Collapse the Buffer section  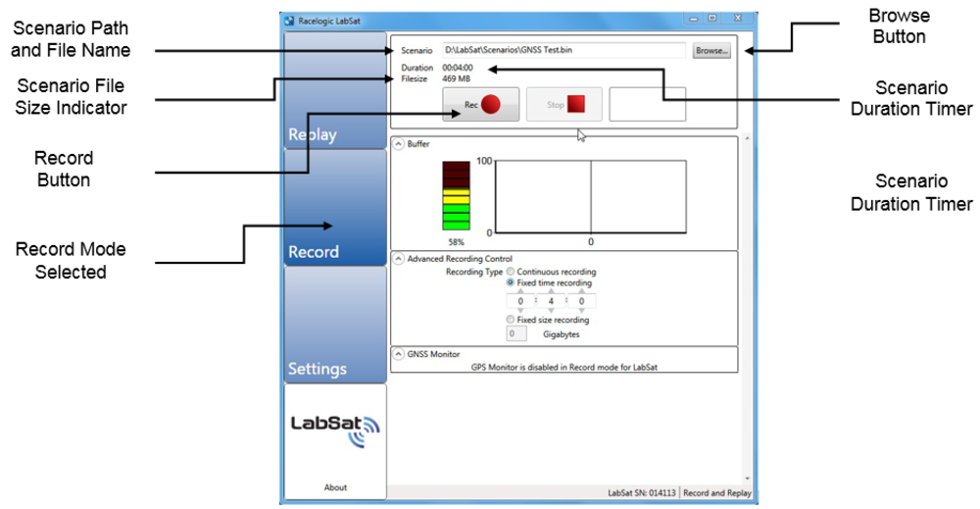(x=399, y=144)
